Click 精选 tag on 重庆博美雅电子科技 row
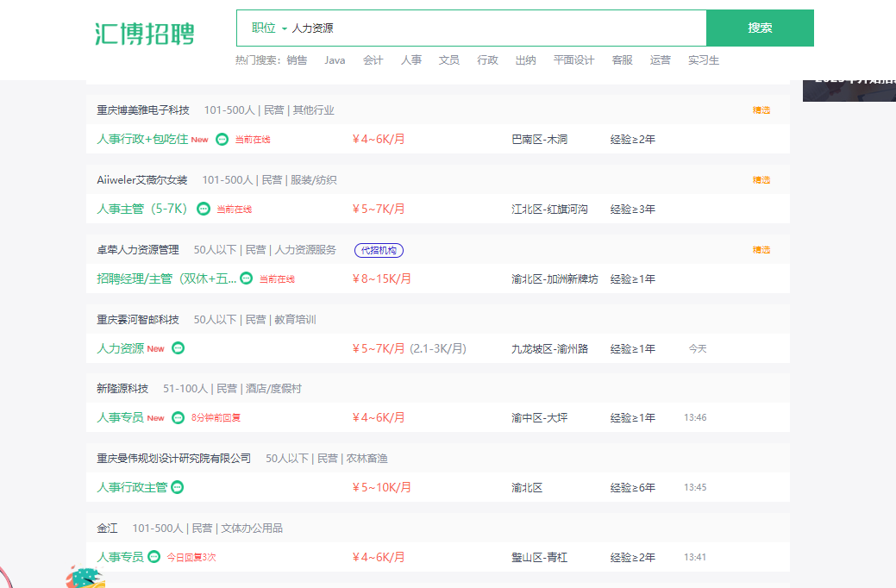Image resolution: width=896 pixels, height=588 pixels. (x=761, y=110)
